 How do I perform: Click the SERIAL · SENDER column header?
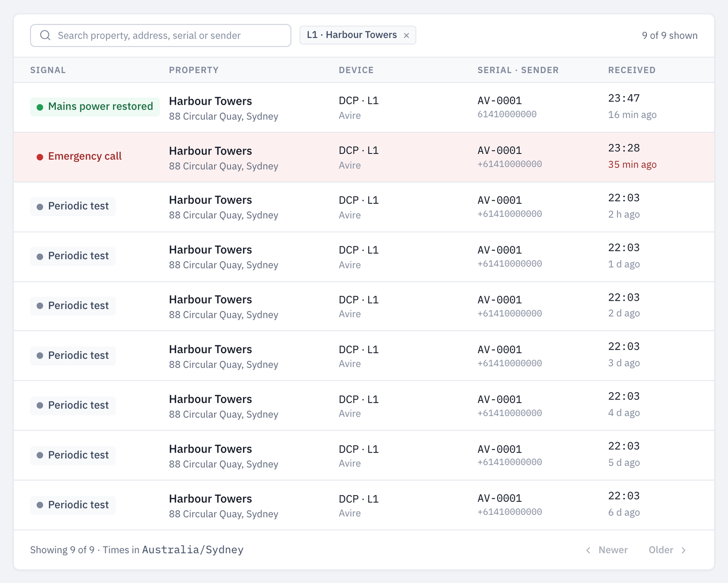pos(518,70)
